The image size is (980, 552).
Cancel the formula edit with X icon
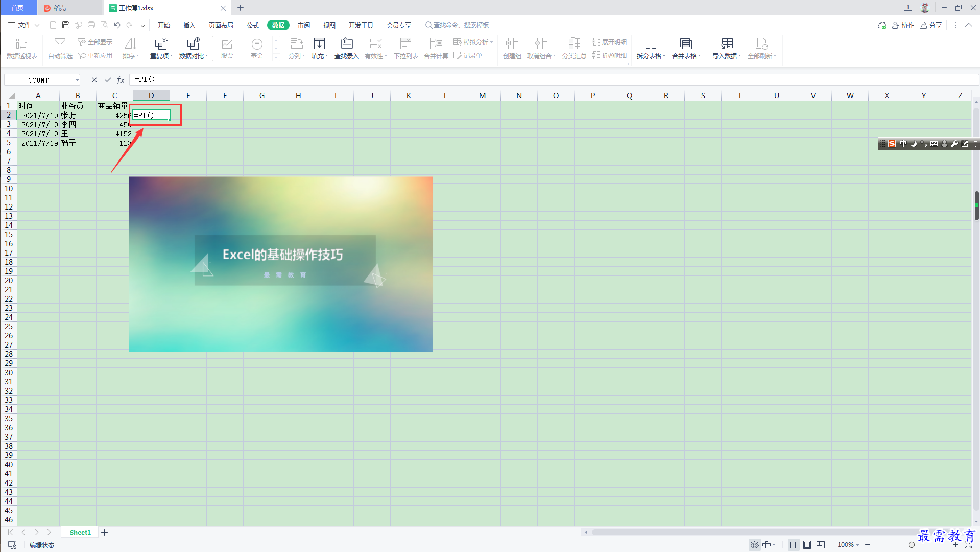tap(94, 80)
